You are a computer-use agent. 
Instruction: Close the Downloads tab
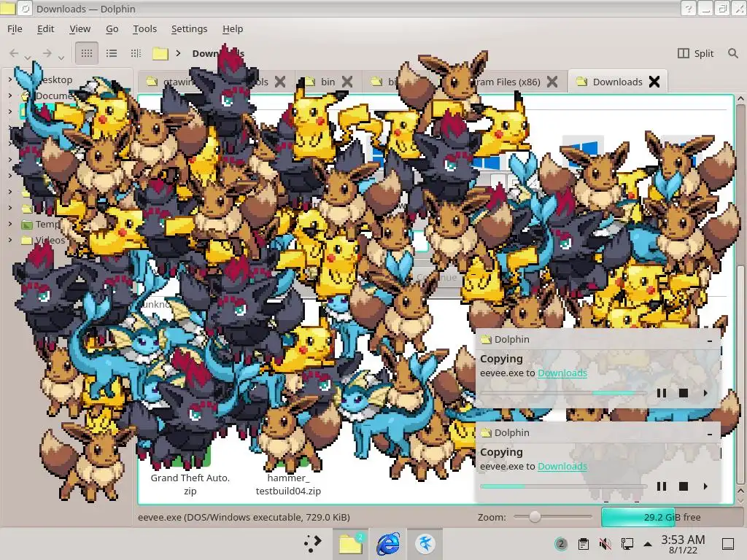[654, 82]
